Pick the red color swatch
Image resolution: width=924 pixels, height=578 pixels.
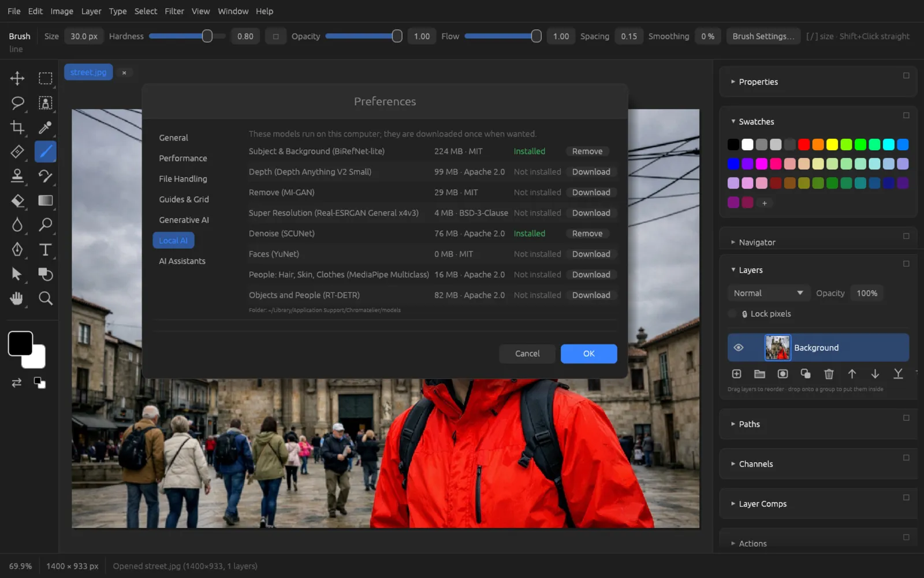point(803,144)
